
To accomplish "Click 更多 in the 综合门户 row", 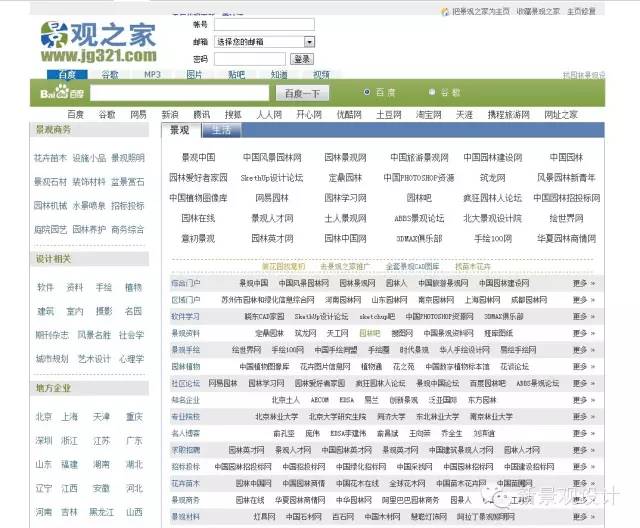I will click(x=584, y=283).
